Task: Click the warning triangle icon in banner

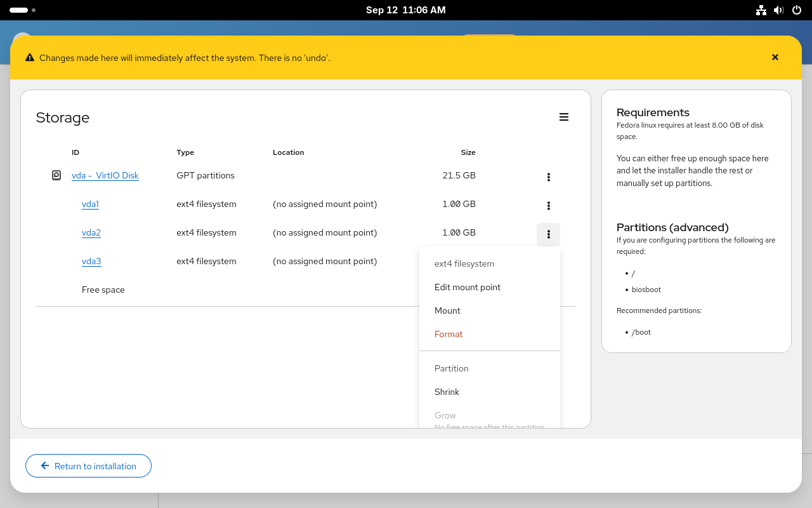Action: click(30, 58)
